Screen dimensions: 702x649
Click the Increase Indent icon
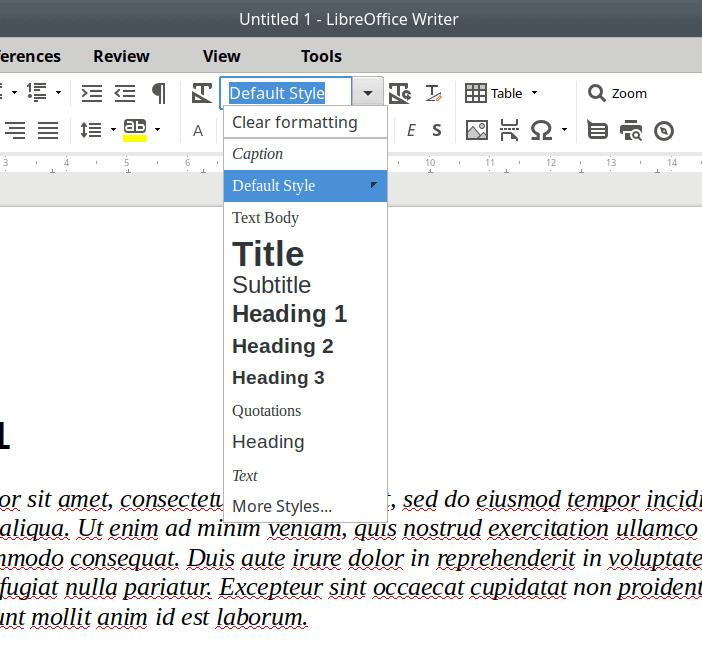pos(91,93)
